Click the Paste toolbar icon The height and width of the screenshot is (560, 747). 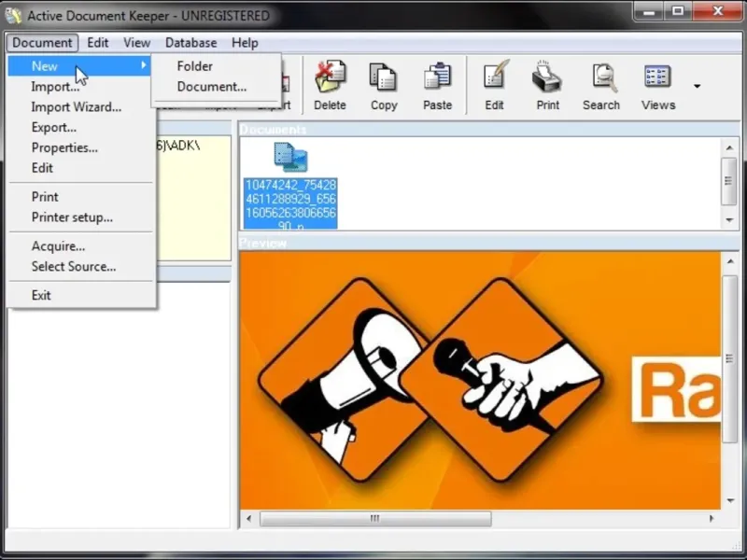click(x=437, y=86)
